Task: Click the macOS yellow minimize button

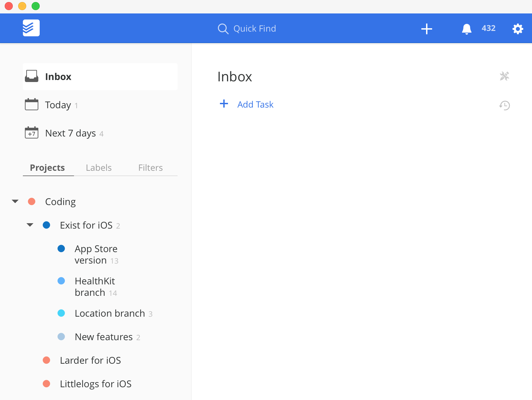Action: [22, 6]
